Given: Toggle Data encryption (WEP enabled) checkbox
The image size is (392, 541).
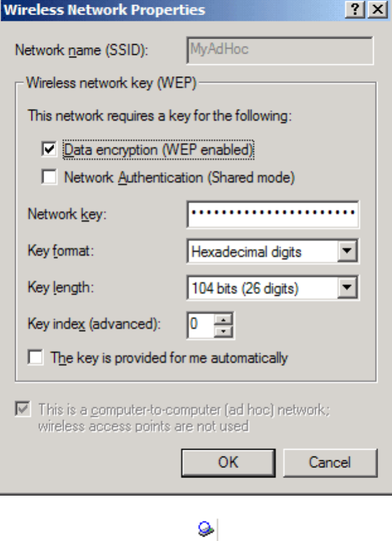Looking at the screenshot, I should coord(49,150).
